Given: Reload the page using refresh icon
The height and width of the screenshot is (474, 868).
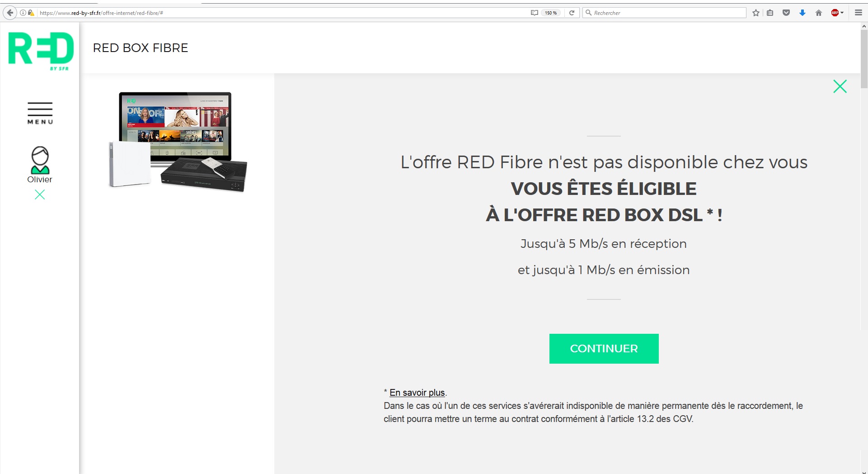Looking at the screenshot, I should coord(572,13).
